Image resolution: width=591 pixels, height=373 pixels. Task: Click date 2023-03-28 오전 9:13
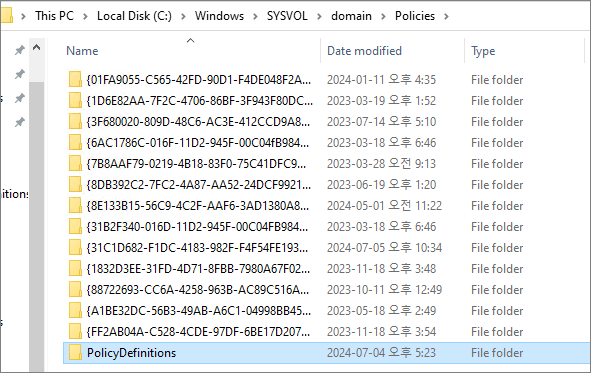[381, 164]
